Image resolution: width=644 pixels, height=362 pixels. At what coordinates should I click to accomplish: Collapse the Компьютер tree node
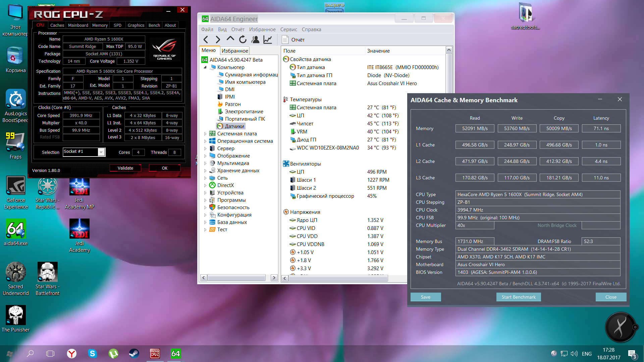pyautogui.click(x=205, y=67)
